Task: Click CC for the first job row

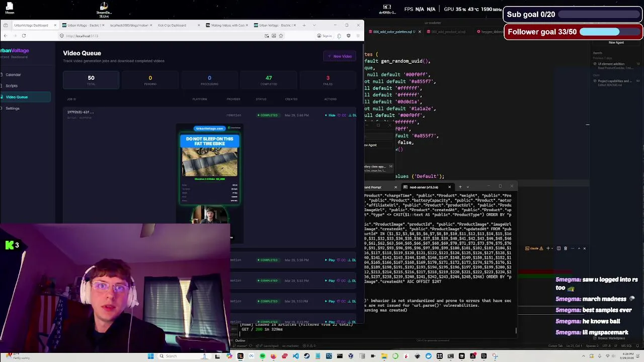Action: [x=343, y=115]
